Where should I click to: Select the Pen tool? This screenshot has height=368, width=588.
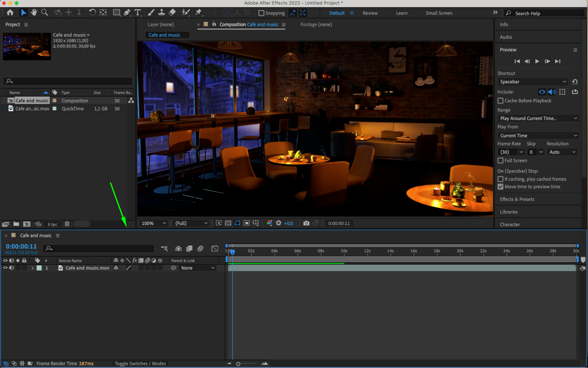point(127,12)
